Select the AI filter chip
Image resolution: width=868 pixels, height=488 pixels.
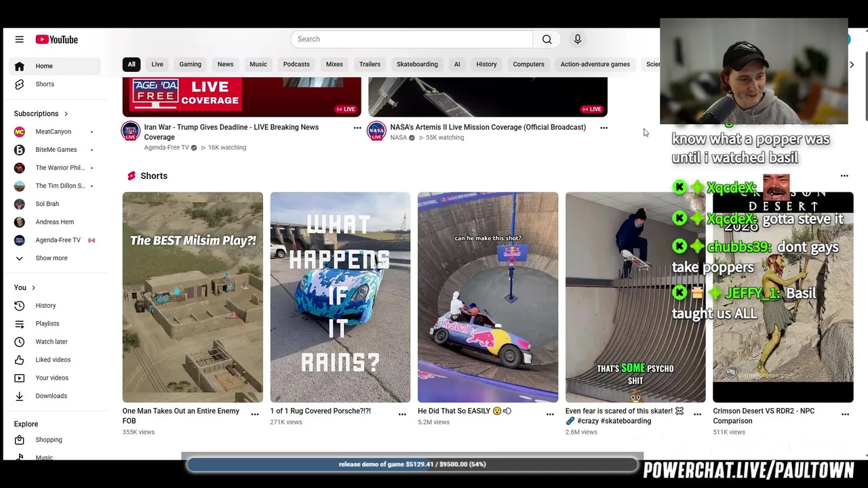[457, 64]
